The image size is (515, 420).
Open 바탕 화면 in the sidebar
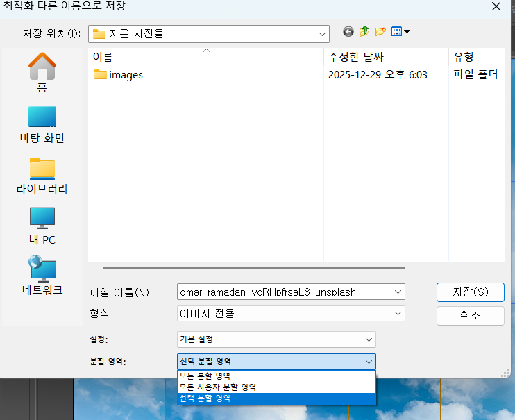(x=42, y=125)
